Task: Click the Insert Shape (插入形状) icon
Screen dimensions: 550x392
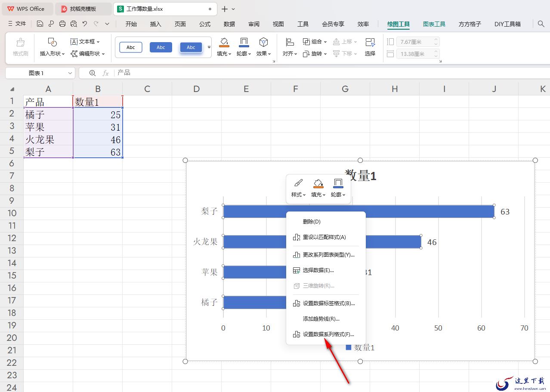Action: (x=52, y=42)
